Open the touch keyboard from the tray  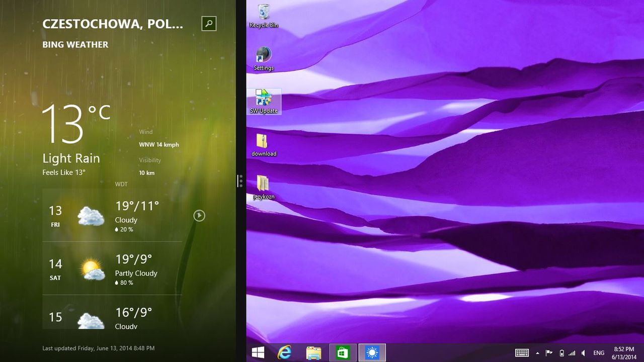point(522,353)
